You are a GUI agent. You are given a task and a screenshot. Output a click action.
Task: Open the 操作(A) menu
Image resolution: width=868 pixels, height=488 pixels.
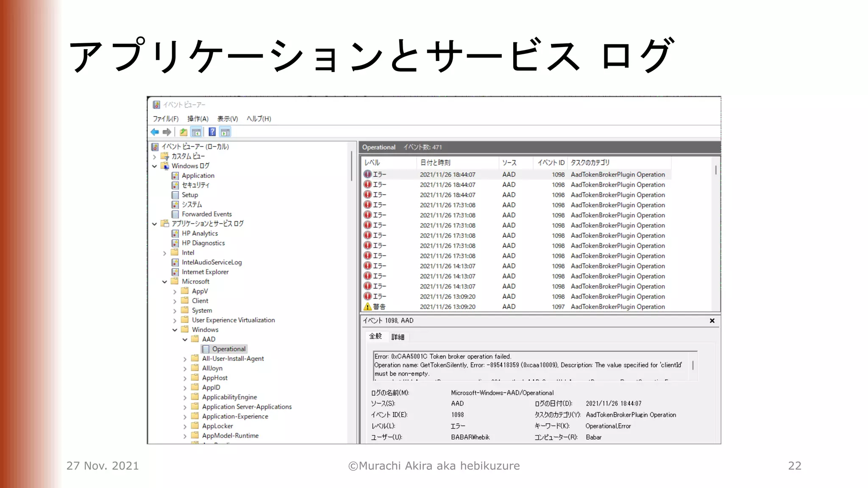pyautogui.click(x=198, y=119)
